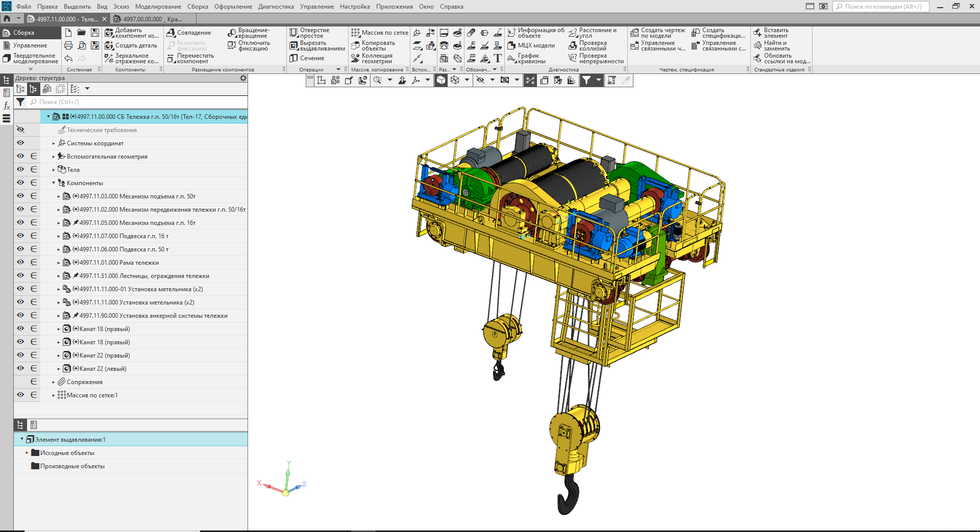
Task: Toggle visibility of Канат 22 (левый)
Action: pyautogui.click(x=20, y=368)
